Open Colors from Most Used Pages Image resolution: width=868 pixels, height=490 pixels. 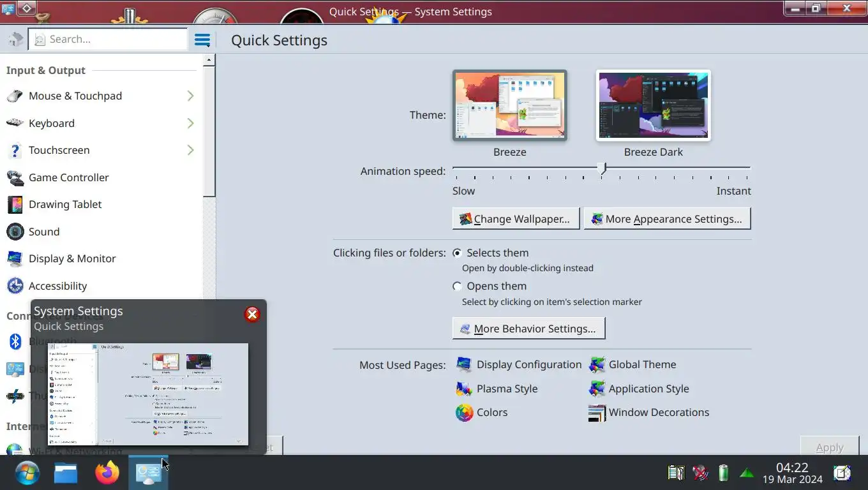click(x=482, y=412)
